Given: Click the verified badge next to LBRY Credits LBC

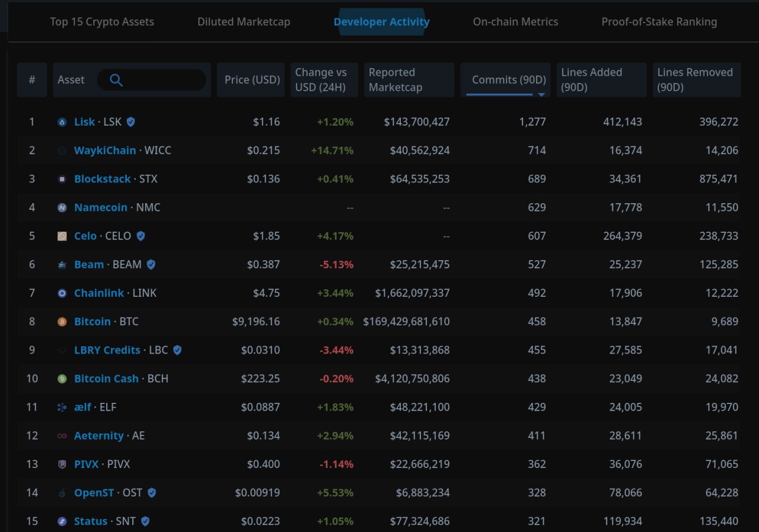Looking at the screenshot, I should coord(177,350).
